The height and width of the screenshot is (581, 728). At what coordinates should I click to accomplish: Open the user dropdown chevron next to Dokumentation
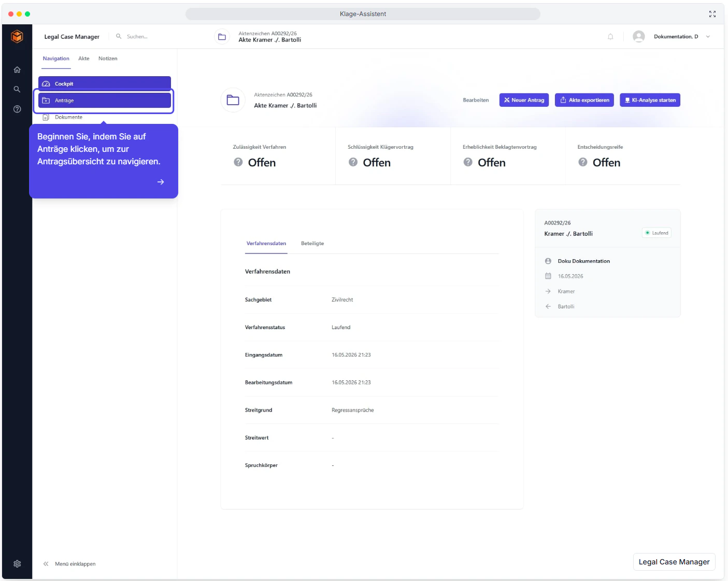point(708,37)
